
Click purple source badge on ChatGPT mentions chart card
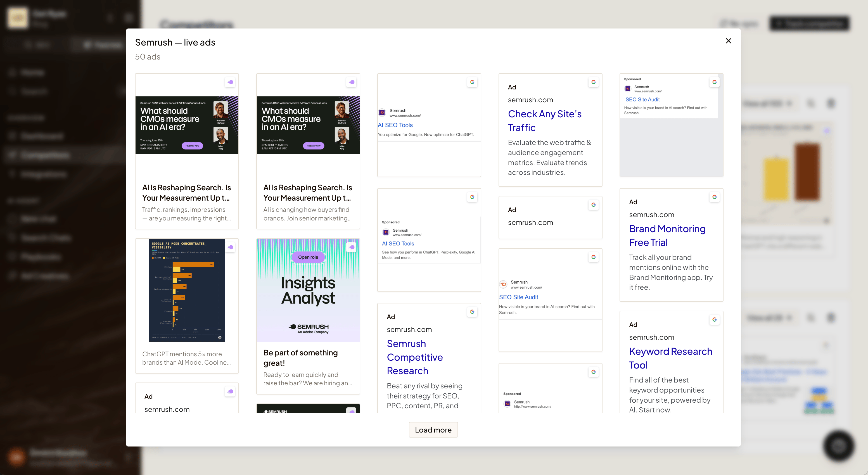click(230, 247)
